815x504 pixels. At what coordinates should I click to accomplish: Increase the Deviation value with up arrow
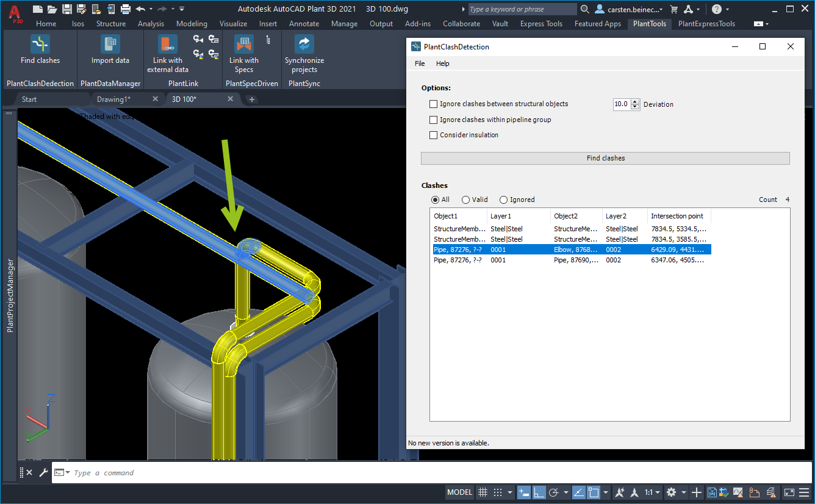coord(635,102)
